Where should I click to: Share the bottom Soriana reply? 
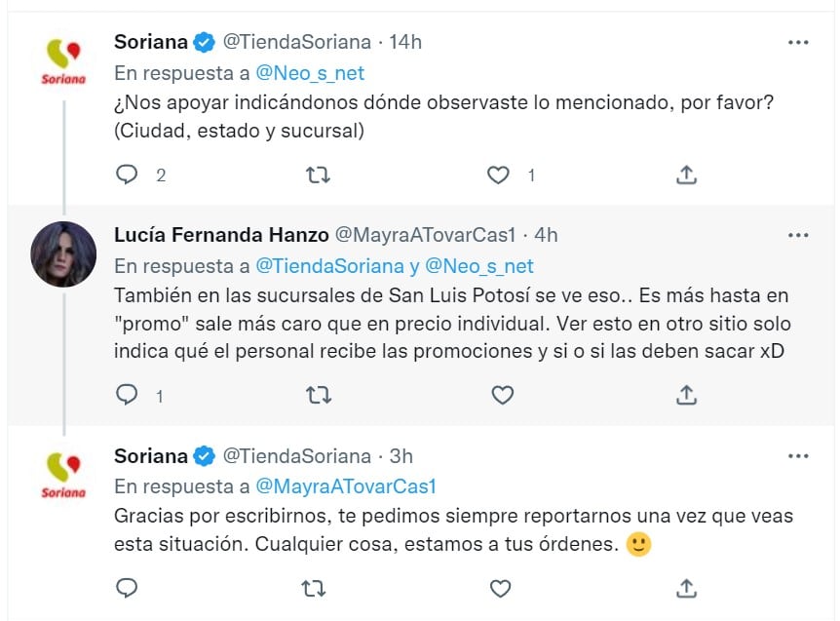pos(686,589)
